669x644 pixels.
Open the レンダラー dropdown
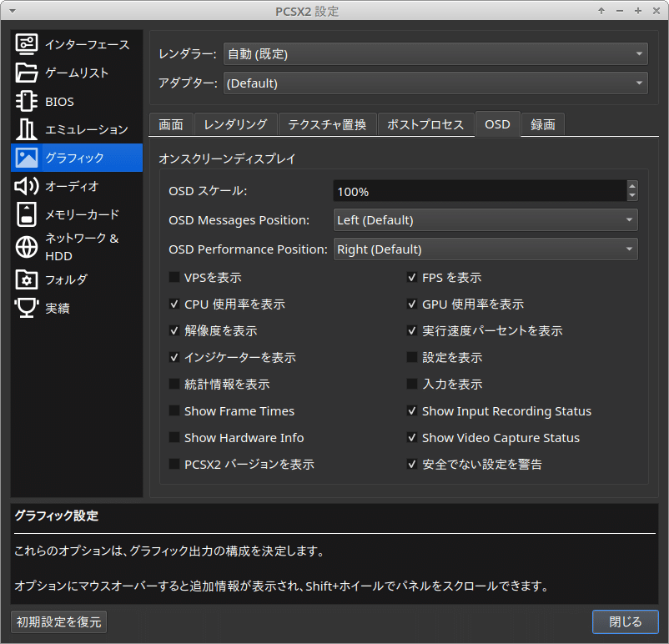[x=435, y=53]
